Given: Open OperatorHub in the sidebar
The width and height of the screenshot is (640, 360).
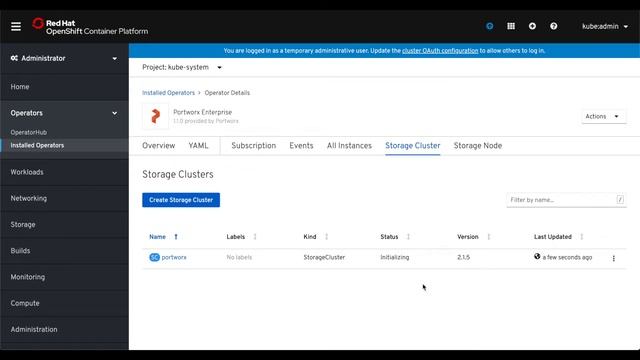Looking at the screenshot, I should click(x=29, y=132).
